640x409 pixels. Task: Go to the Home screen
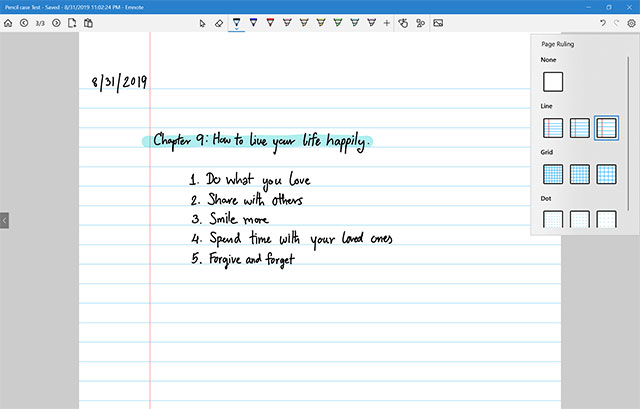click(8, 22)
